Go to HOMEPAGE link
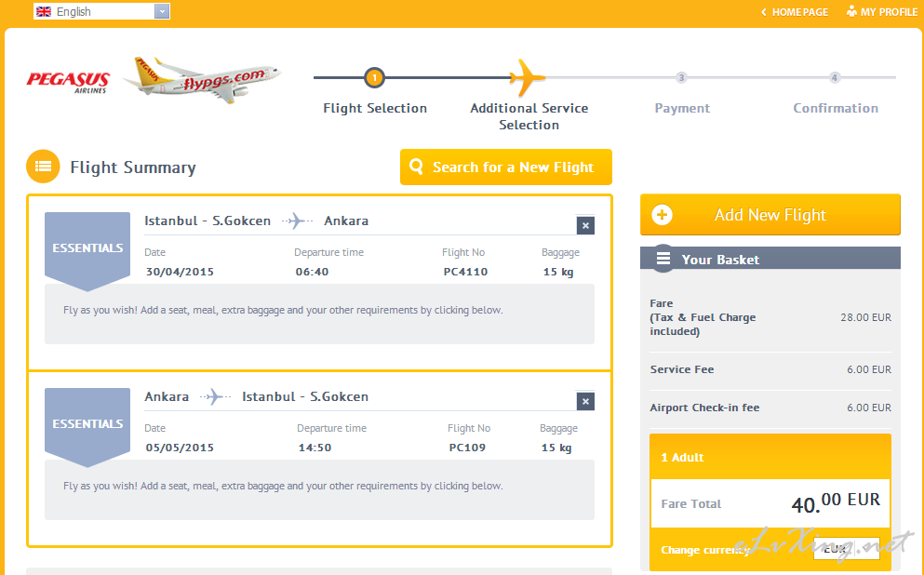 (795, 12)
